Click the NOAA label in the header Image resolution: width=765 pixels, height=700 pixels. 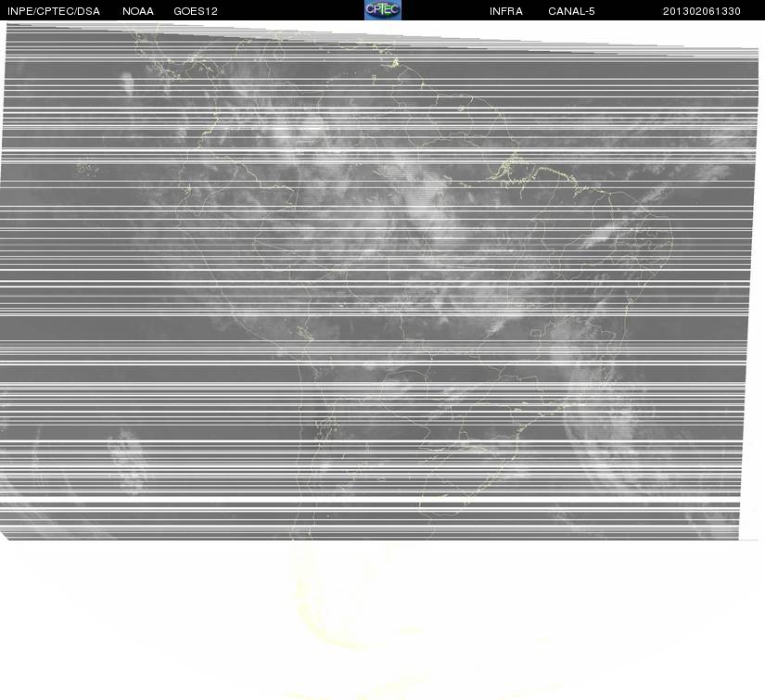click(138, 11)
